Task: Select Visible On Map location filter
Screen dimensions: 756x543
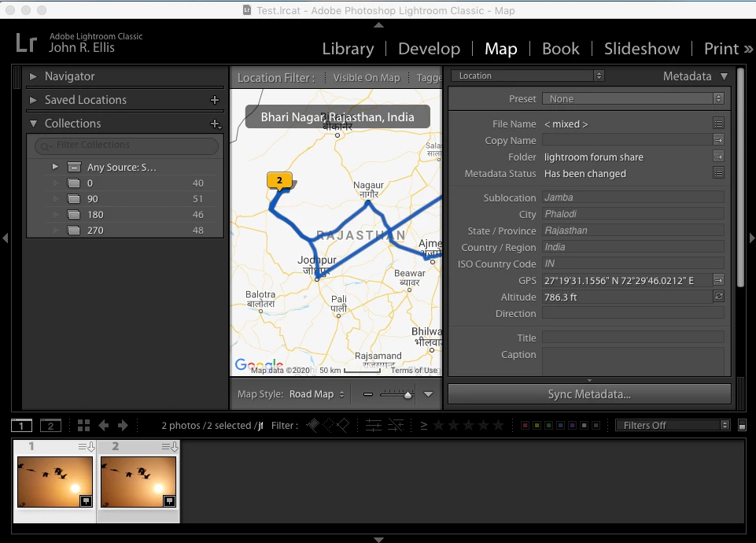Action: coord(367,78)
